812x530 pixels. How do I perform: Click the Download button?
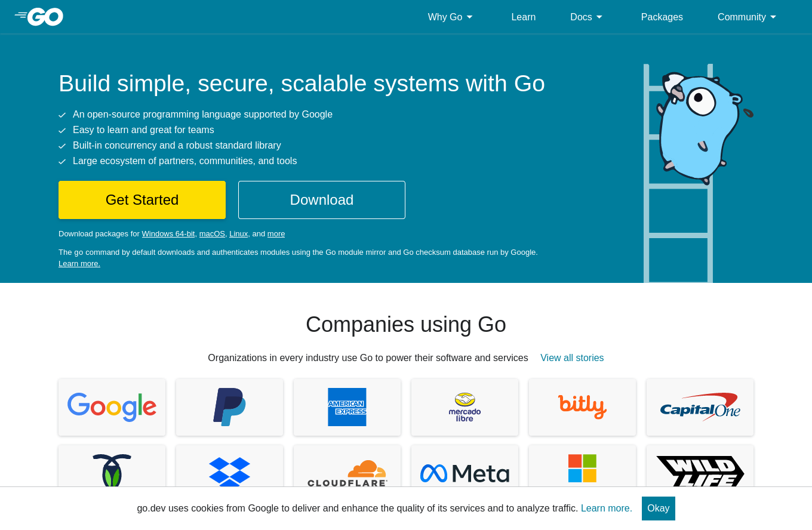coord(322,200)
